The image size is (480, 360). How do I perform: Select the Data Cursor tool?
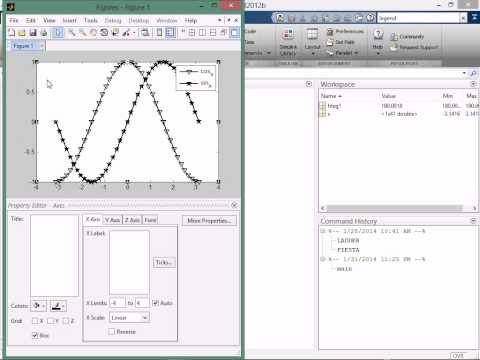click(x=115, y=32)
